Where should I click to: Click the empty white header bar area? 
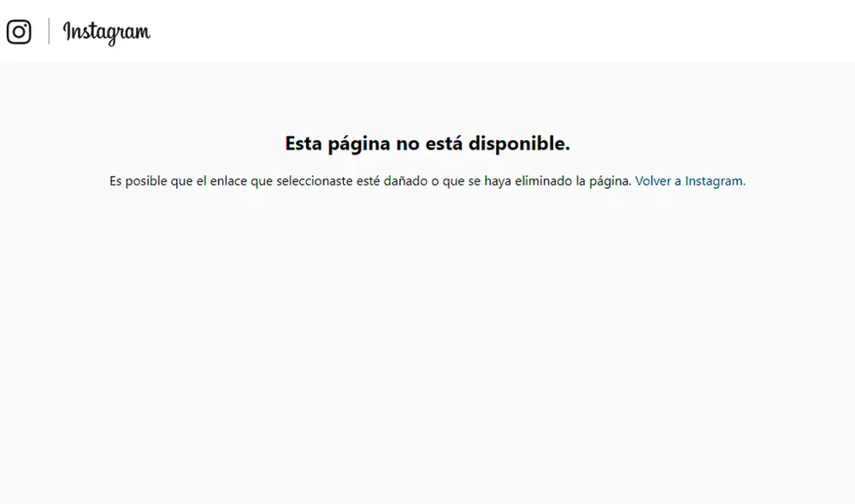tap(513, 31)
